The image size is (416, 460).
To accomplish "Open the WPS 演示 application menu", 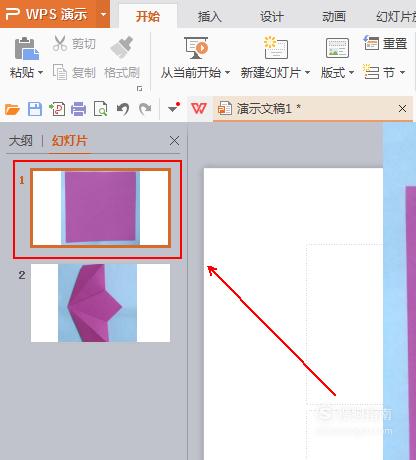I will (x=48, y=14).
